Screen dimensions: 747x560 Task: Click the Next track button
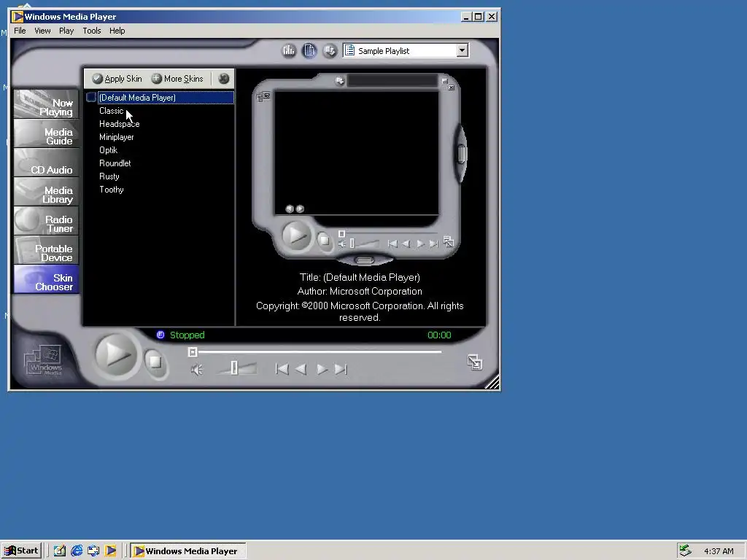click(x=341, y=369)
